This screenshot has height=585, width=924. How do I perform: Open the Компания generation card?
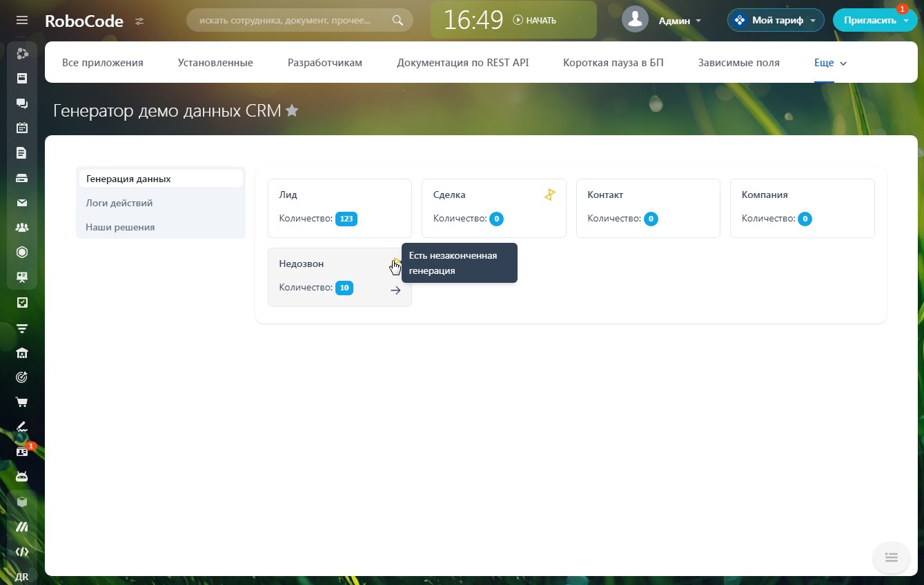[803, 208]
